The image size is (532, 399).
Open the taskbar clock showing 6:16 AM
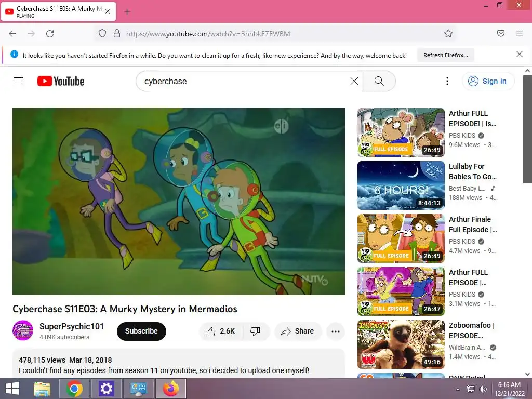coord(509,389)
